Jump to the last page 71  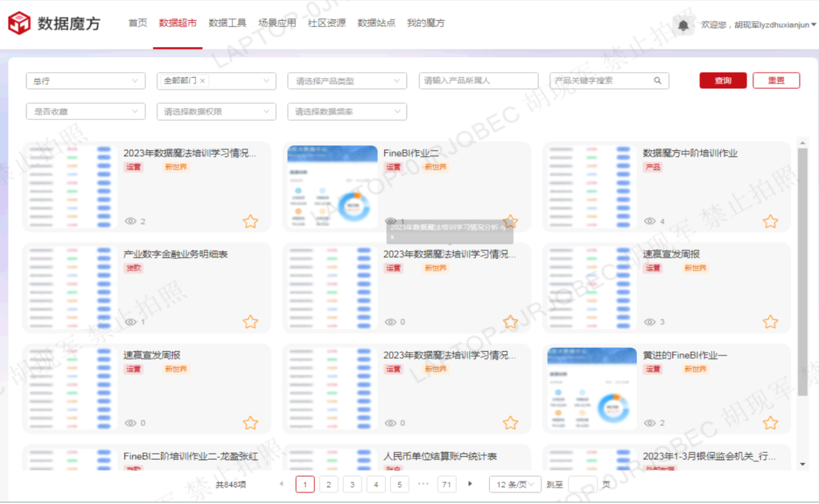click(x=447, y=484)
